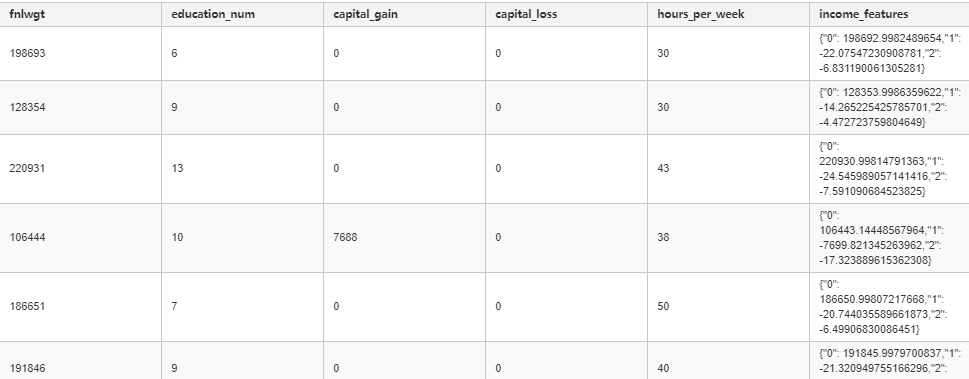
Task: Select the fnlwgt cell 186651
Action: (27, 307)
